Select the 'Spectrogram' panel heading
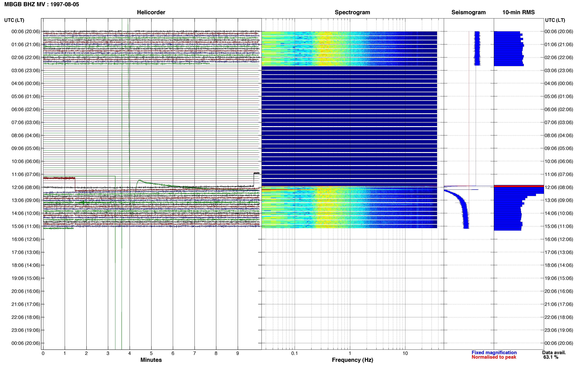This screenshot has height=368, width=588. (x=352, y=12)
